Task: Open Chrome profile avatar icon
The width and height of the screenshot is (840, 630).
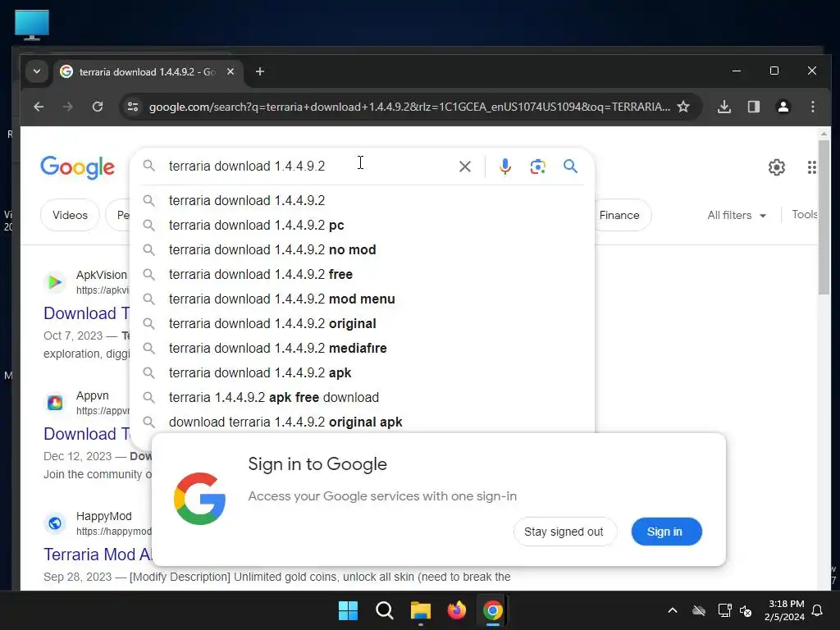Action: (783, 107)
